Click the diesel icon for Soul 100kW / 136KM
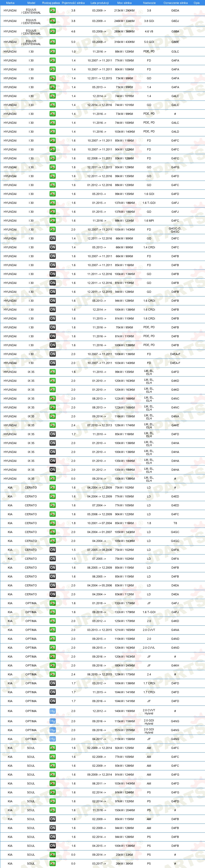Image resolution: width=205 pixels, height=868 pixels. [53, 846]
